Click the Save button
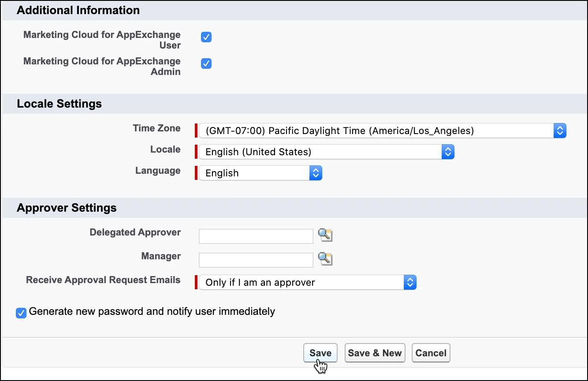Viewport: 588px width, 381px height. click(x=320, y=353)
